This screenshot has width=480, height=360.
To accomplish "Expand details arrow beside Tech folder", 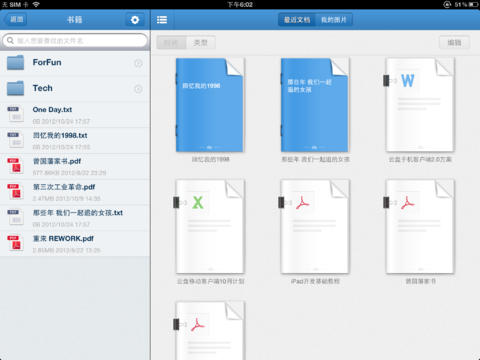I will [x=138, y=89].
